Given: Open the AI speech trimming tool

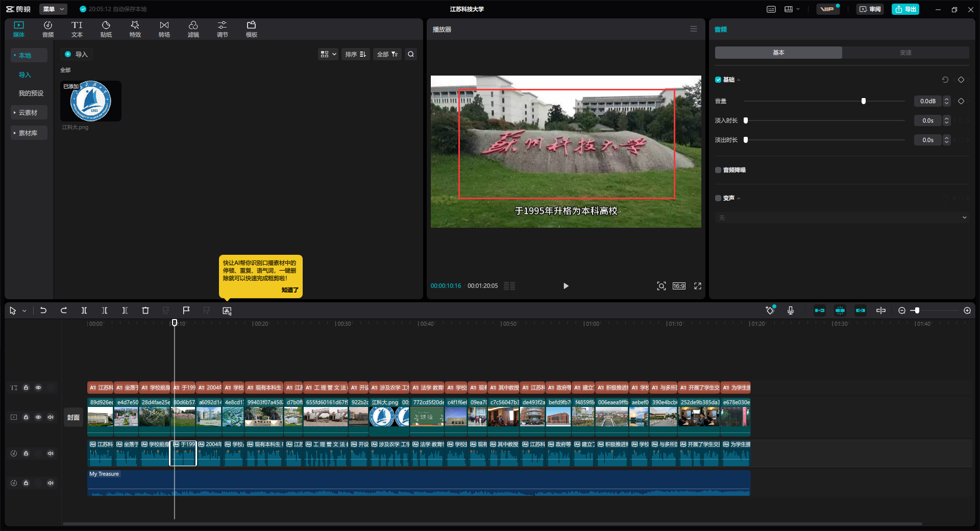Looking at the screenshot, I should click(227, 310).
